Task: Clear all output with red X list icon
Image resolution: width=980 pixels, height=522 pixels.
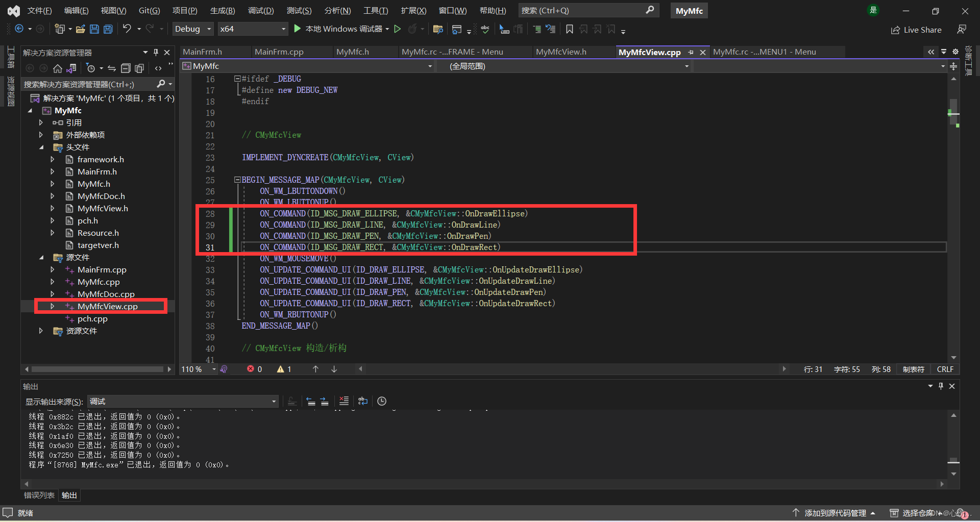Action: pos(344,401)
